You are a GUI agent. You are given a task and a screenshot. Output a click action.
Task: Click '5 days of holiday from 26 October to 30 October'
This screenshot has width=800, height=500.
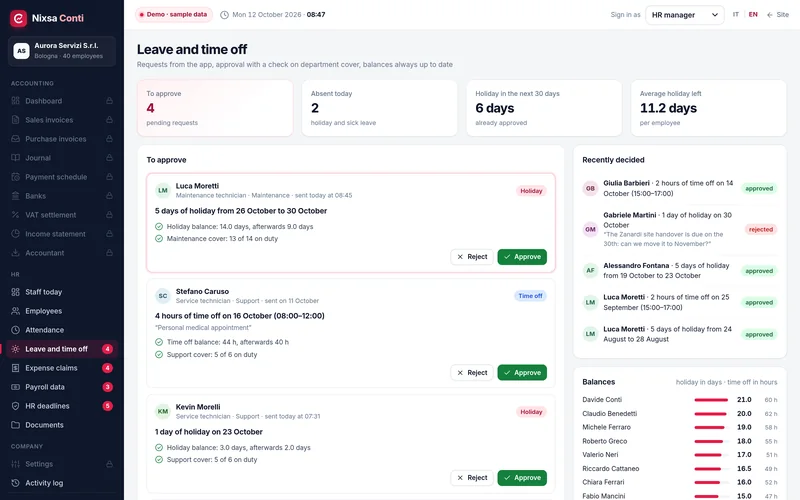pyautogui.click(x=241, y=211)
